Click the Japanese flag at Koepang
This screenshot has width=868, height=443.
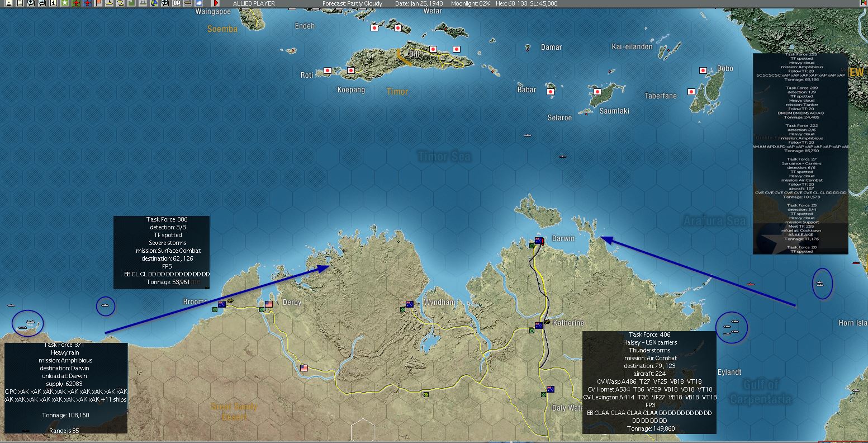coord(351,70)
